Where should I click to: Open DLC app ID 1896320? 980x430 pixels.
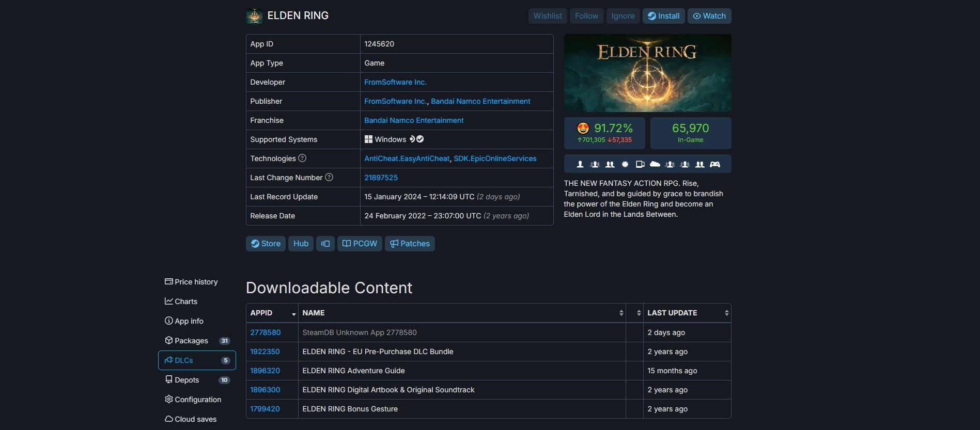click(265, 371)
